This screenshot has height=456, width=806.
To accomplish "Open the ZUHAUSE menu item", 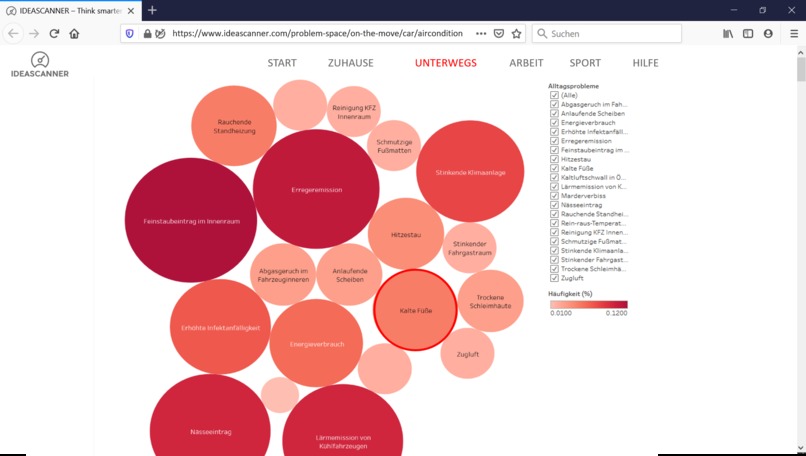I will point(351,63).
